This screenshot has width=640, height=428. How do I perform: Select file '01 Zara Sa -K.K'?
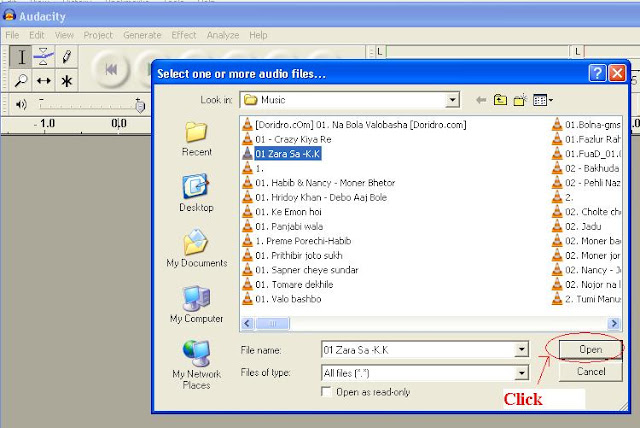point(287,154)
